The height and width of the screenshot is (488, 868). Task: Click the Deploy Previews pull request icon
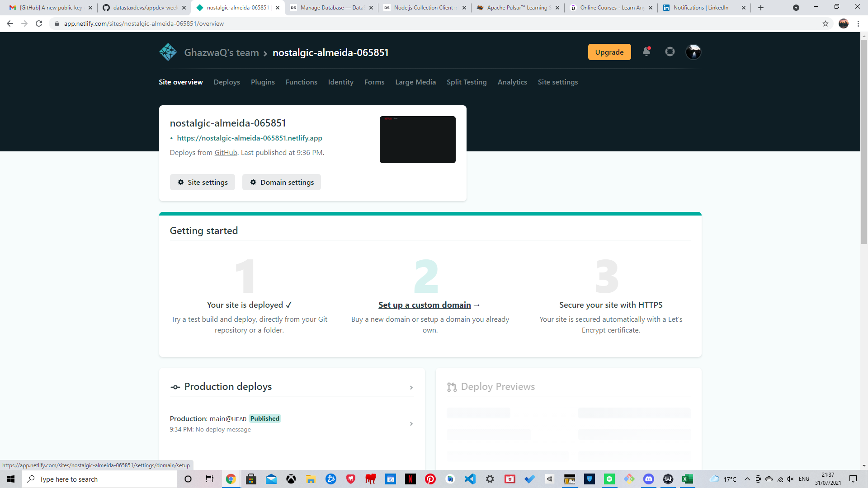452,387
